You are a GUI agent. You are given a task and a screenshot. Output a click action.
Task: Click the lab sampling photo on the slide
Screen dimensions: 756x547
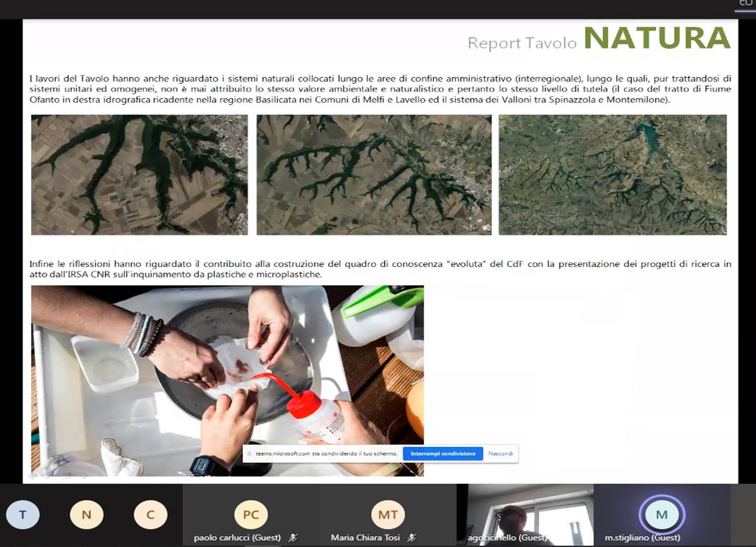coord(227,380)
